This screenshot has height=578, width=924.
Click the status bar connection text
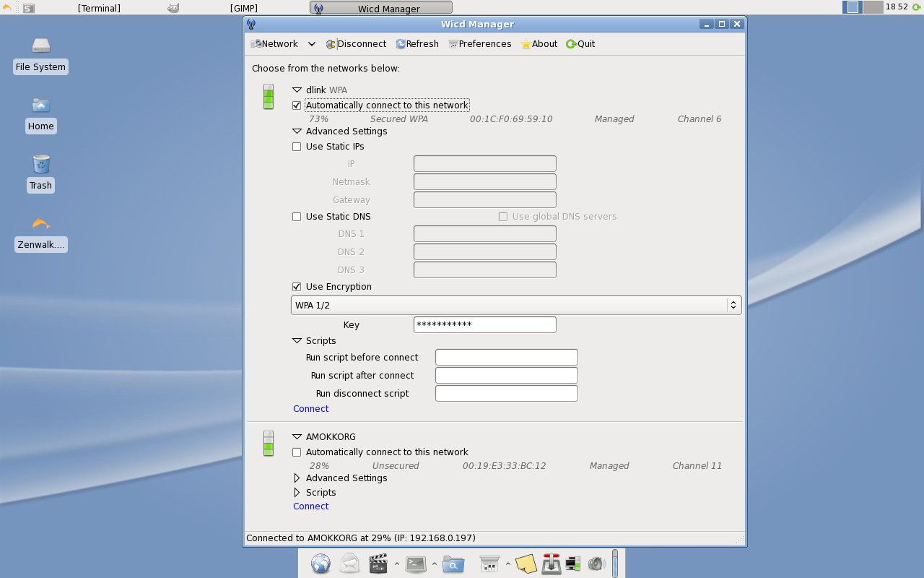pyautogui.click(x=361, y=538)
